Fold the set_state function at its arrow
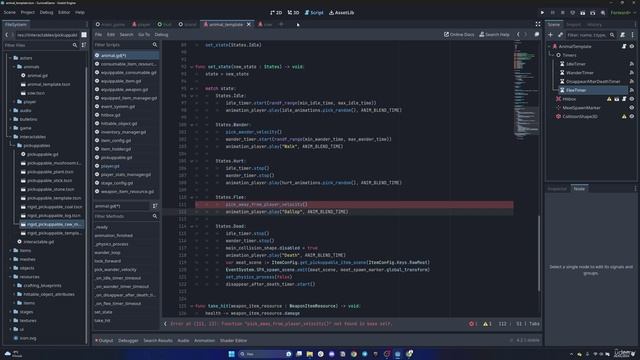This screenshot has height=360, width=640. pyautogui.click(x=191, y=67)
